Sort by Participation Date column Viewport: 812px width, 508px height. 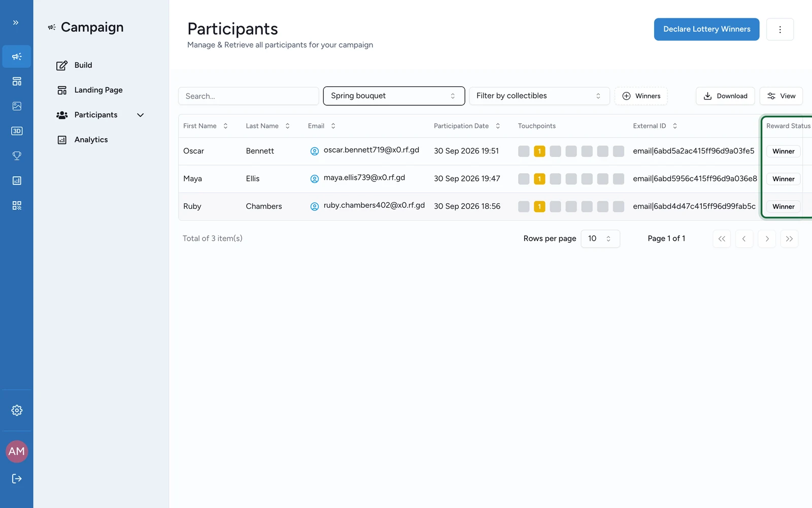click(467, 126)
